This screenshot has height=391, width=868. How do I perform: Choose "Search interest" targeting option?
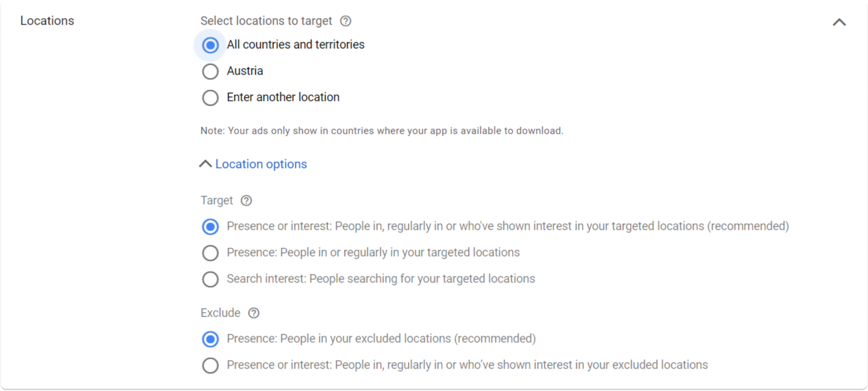[210, 279]
